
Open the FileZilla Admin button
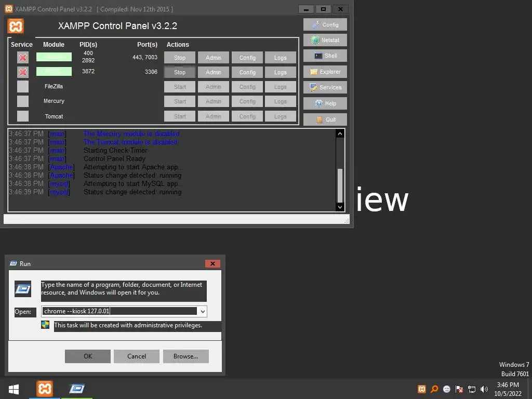click(214, 87)
